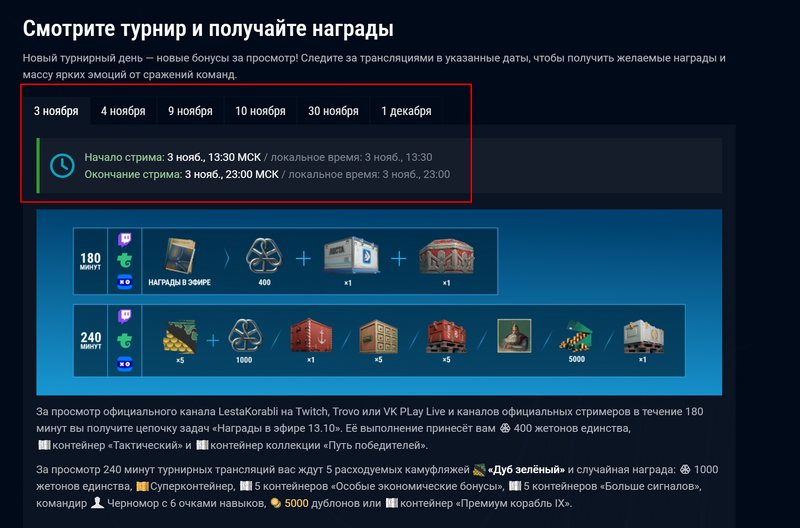Click the page heading Смотрите турнир и получайте награды
The height and width of the screenshot is (528, 800).
tap(208, 28)
